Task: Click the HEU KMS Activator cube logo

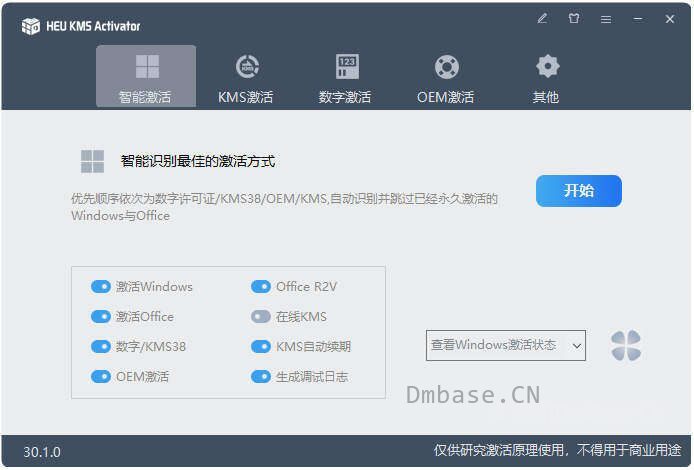Action: coord(31,26)
